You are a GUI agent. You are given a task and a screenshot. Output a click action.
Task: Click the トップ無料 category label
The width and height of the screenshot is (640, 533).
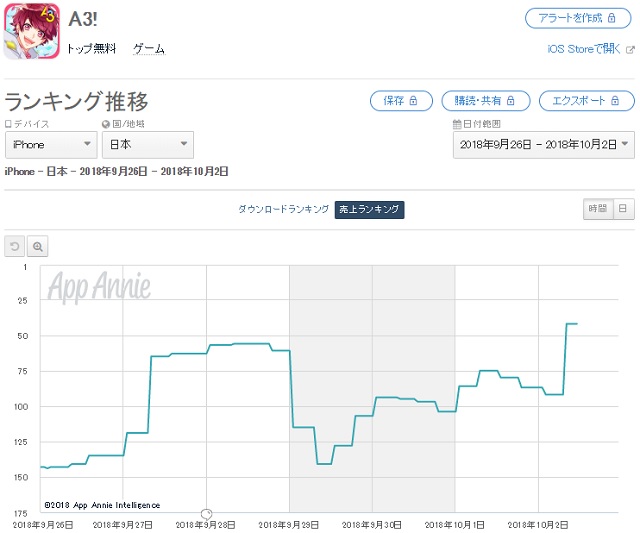click(91, 49)
